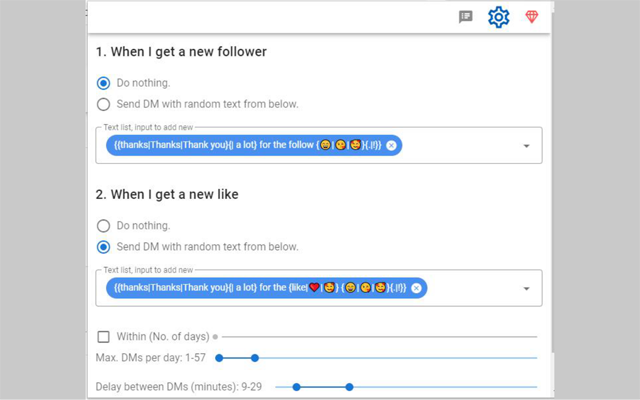Screen dimensions: 640x400
Task: Click the Max DMs per day upper handle
Action: point(255,358)
